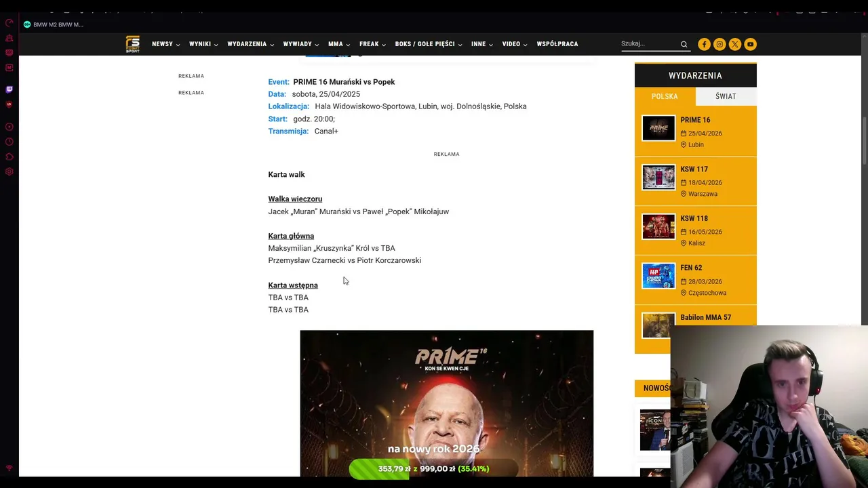The image size is (868, 488).
Task: Expand the FREAK dropdown chevron
Action: point(384,45)
